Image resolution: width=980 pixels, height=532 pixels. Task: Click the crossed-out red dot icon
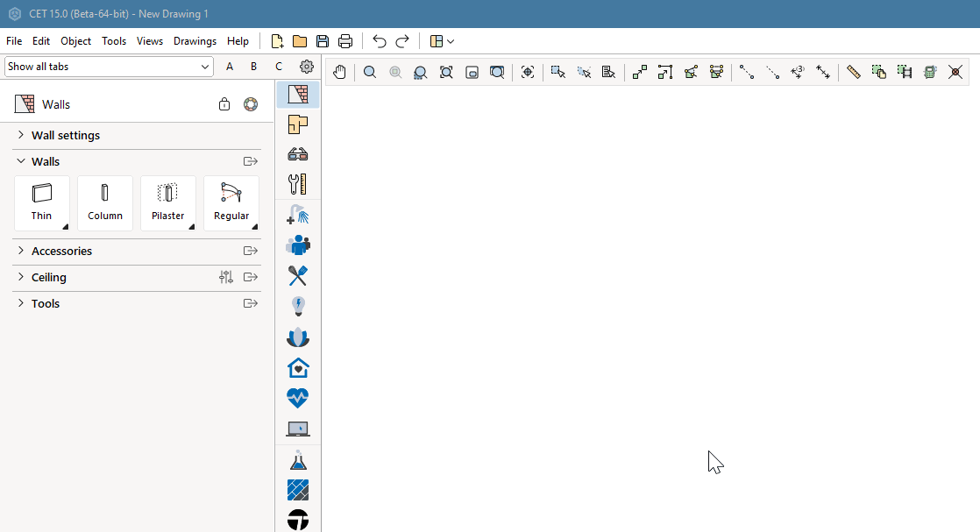[x=955, y=72]
